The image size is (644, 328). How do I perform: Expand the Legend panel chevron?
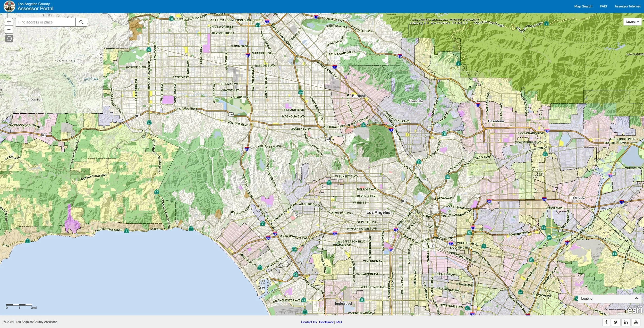pyautogui.click(x=636, y=298)
